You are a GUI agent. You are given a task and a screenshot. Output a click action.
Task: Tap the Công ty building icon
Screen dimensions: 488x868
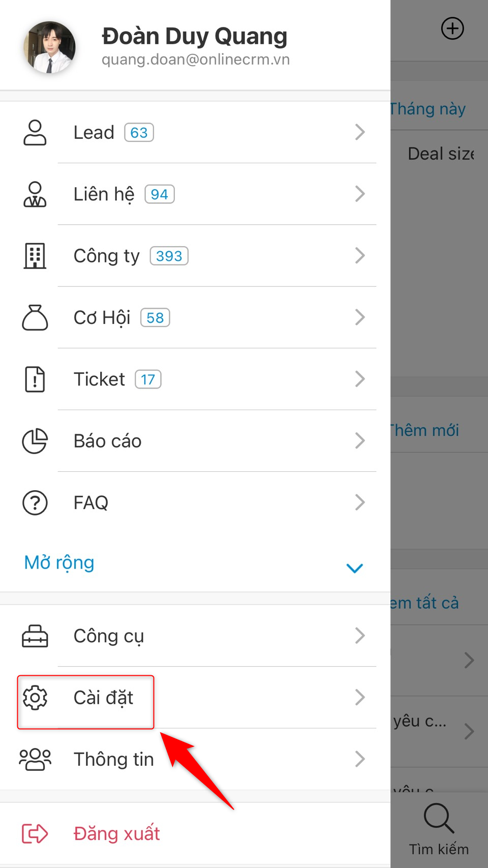click(35, 256)
